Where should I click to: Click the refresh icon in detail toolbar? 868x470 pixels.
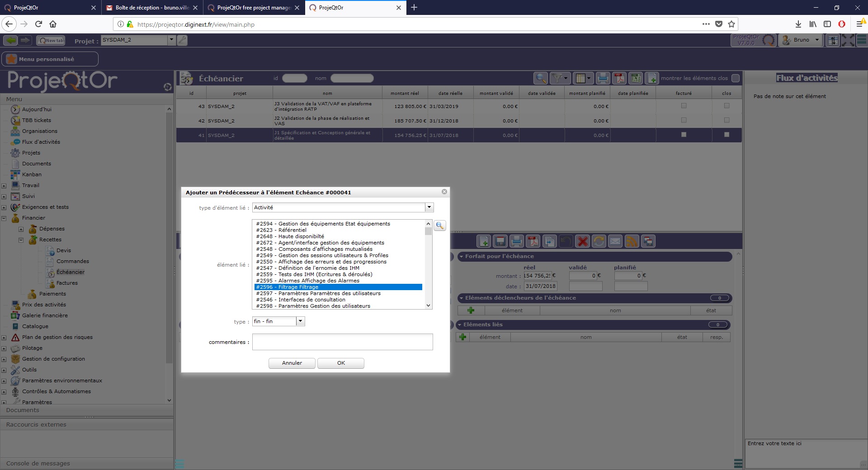coord(599,241)
